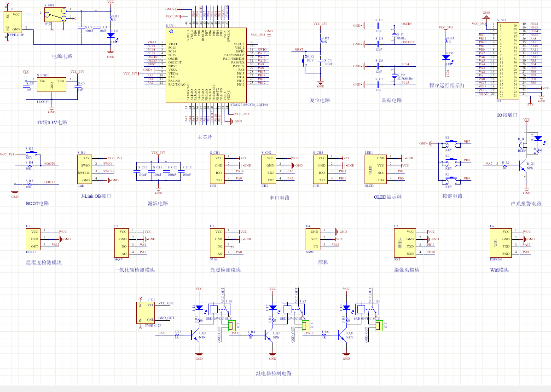Viewport: 551px width, 392px height.
Task: Select the S_C7 12pF capacitor
Action: 378,85
